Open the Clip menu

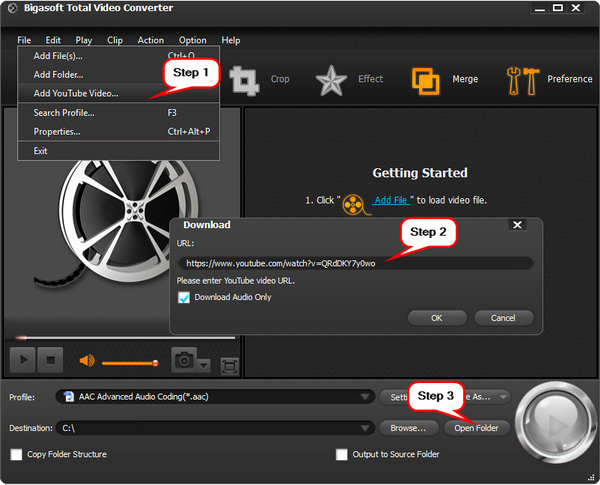pyautogui.click(x=115, y=40)
